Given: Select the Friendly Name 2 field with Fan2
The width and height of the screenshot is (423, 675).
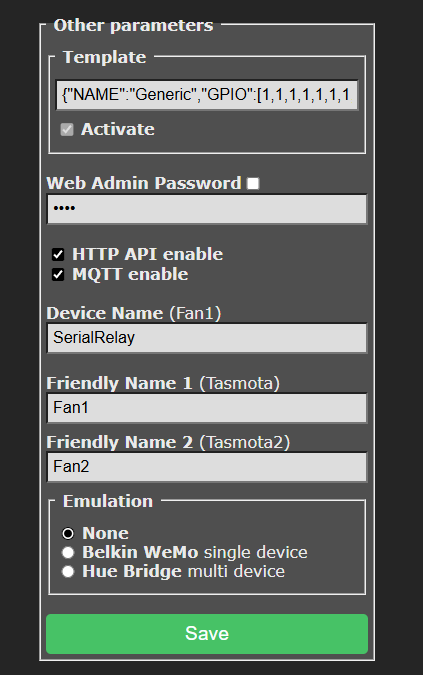Looking at the screenshot, I should tap(207, 467).
